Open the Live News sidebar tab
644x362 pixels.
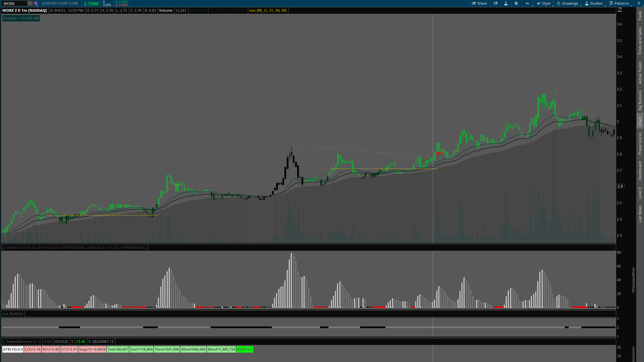[640, 214]
